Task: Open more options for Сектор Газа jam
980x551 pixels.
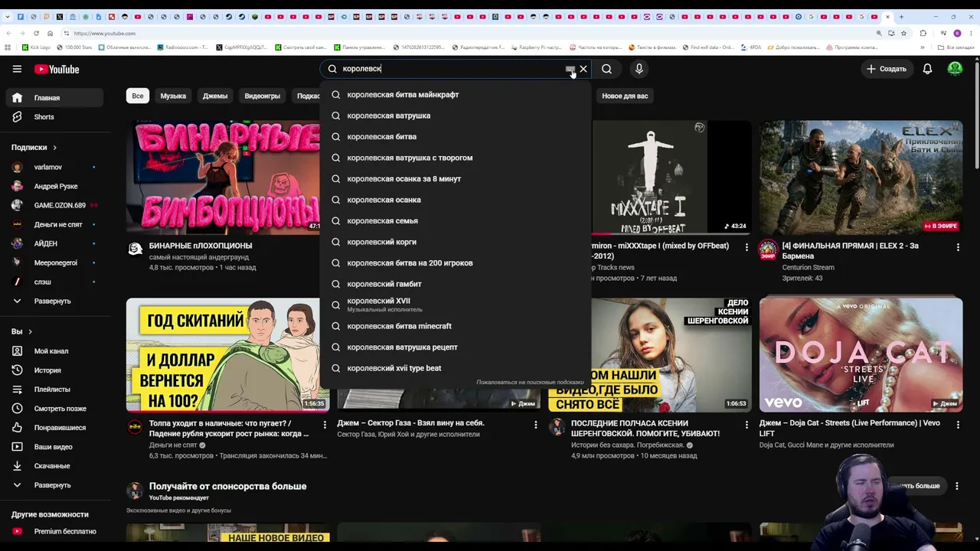Action: point(536,424)
